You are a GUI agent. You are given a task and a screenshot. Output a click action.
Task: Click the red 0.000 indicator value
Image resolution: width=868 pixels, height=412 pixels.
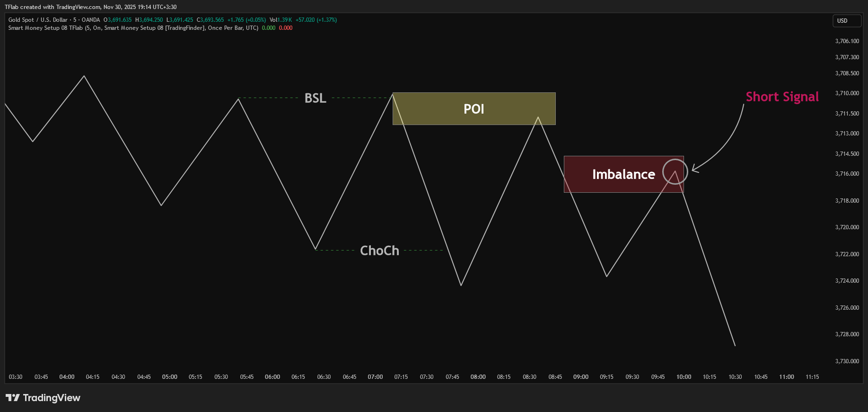(286, 28)
